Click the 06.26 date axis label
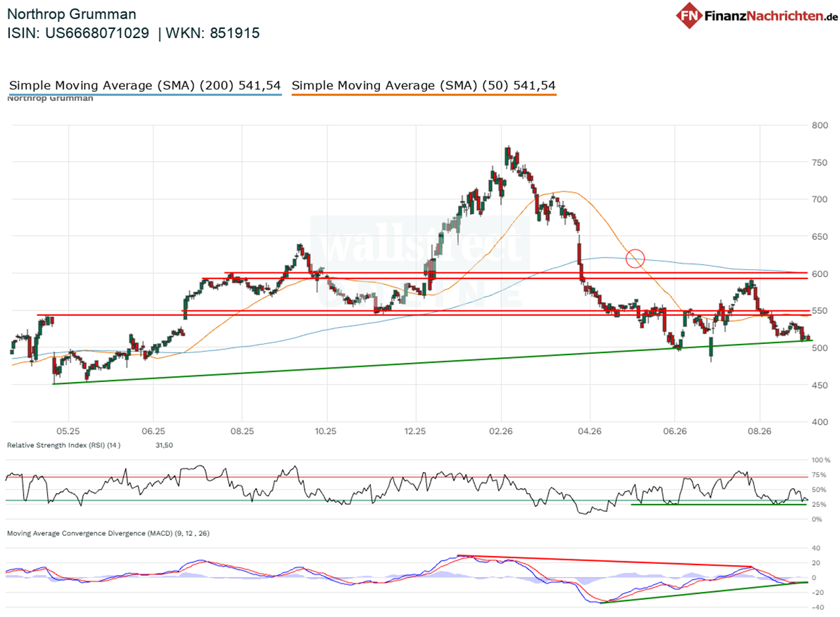The image size is (840, 617). 674,431
